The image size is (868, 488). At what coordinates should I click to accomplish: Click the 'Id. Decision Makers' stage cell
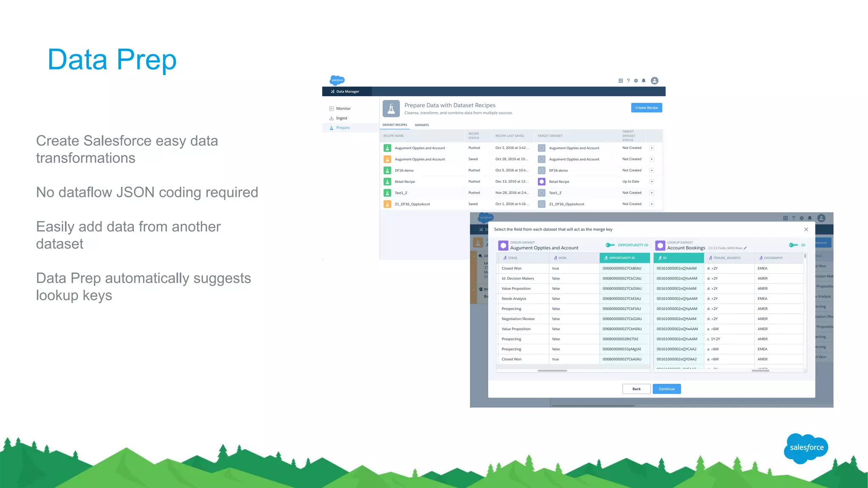click(523, 278)
